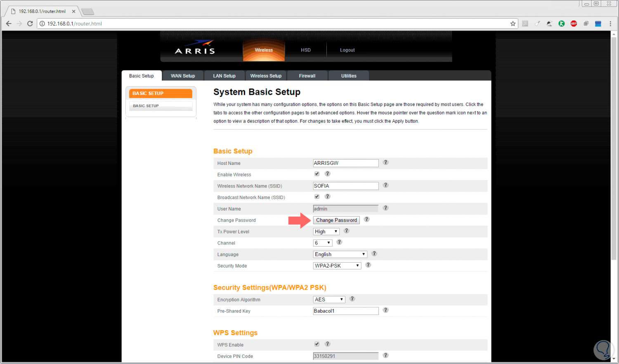Select BASIC SETUP orange sidebar header
The height and width of the screenshot is (364, 619).
click(x=161, y=94)
